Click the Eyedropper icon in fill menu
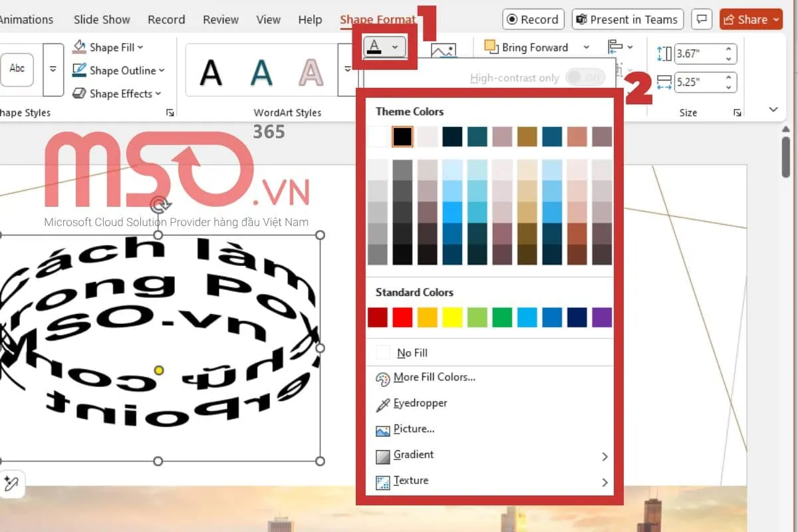Image resolution: width=798 pixels, height=532 pixels. 383,404
